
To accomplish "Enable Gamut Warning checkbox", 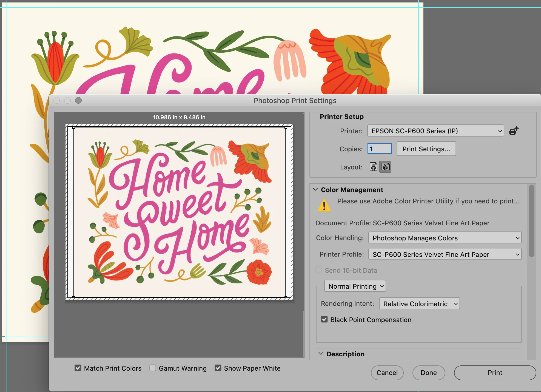I will [153, 368].
